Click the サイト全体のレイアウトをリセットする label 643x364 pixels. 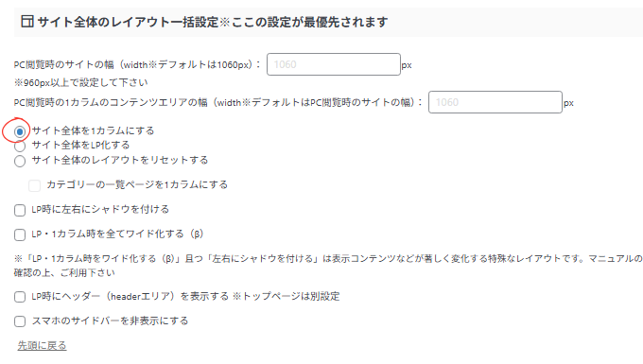pos(120,160)
